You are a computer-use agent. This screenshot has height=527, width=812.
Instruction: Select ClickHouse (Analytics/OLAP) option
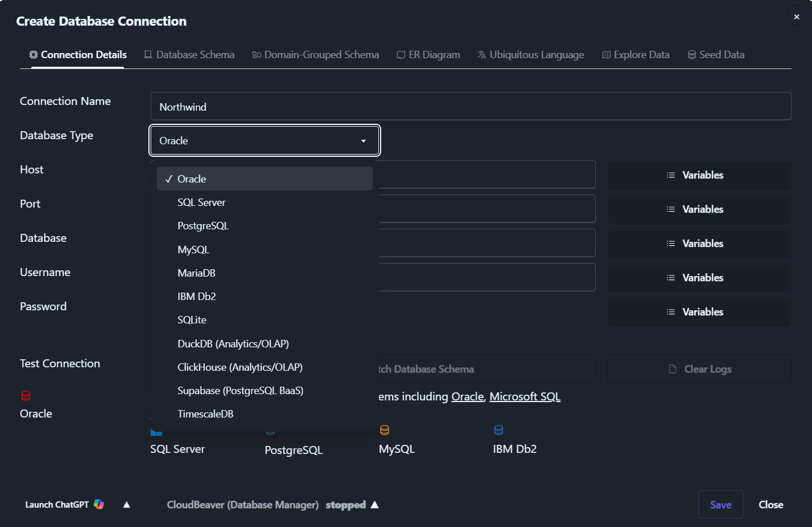[265, 367]
